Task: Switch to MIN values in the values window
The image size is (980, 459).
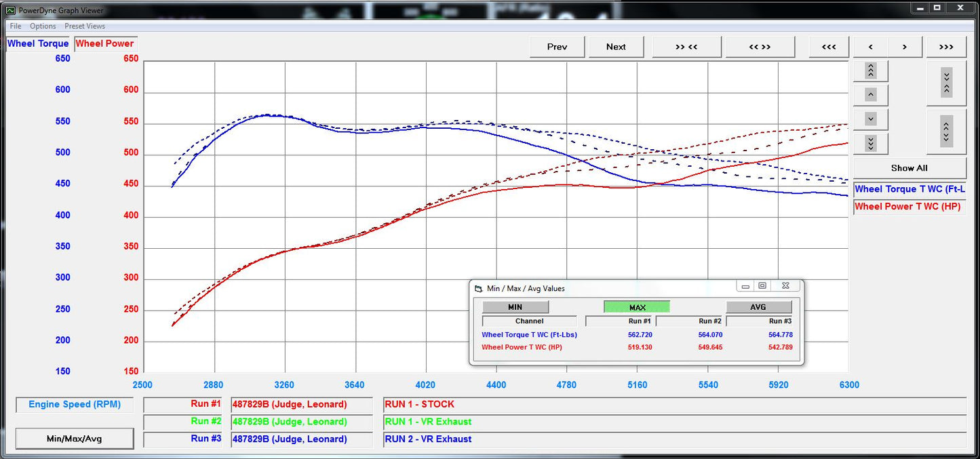Action: pos(515,306)
